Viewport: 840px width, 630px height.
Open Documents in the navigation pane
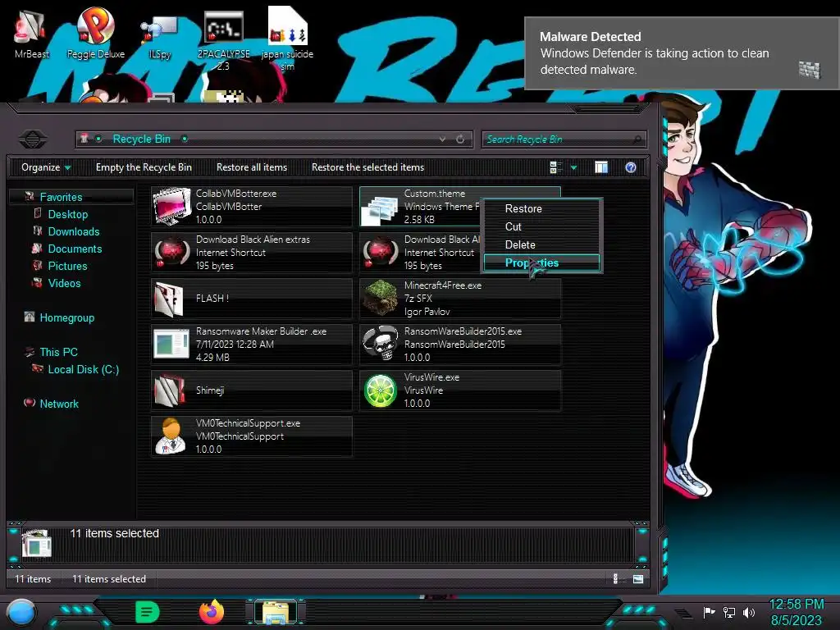(75, 249)
